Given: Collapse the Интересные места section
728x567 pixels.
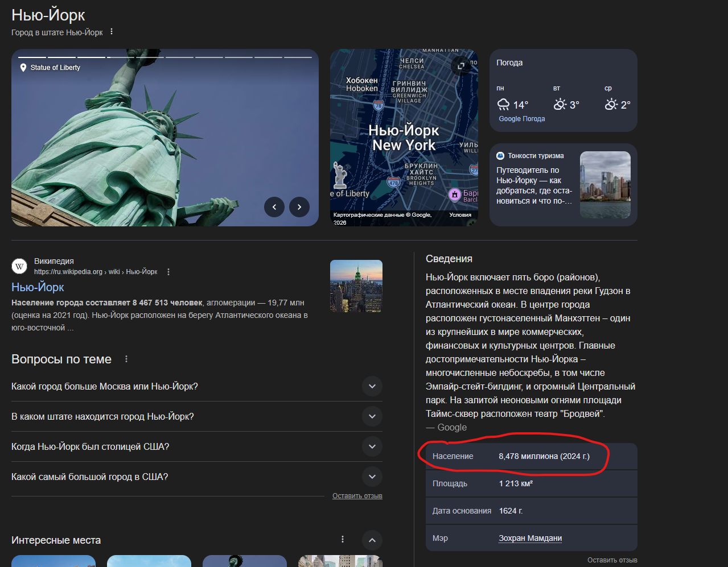Looking at the screenshot, I should [372, 540].
